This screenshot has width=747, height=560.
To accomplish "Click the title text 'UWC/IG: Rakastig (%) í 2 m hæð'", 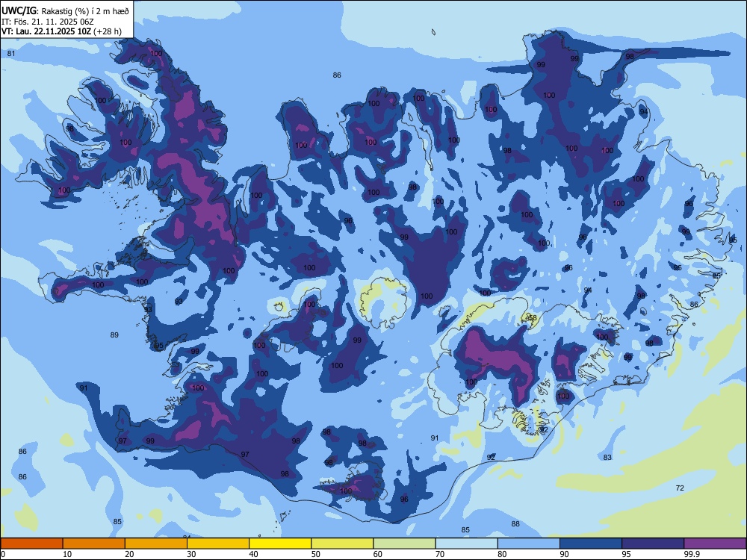I will point(65,11).
